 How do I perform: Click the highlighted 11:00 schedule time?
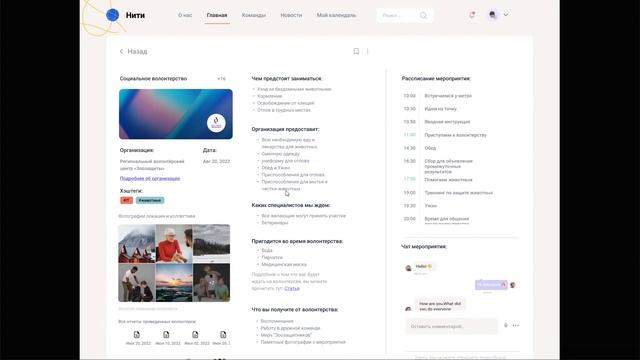click(409, 135)
